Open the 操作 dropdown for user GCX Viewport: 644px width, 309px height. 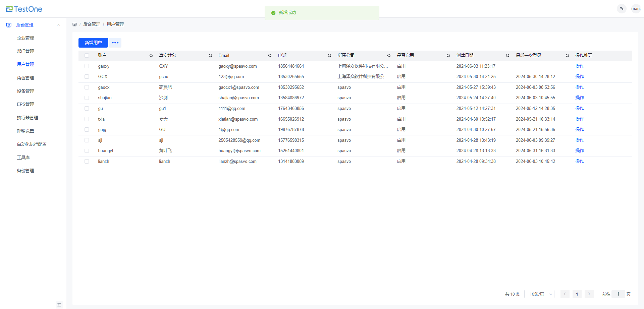[579, 77]
